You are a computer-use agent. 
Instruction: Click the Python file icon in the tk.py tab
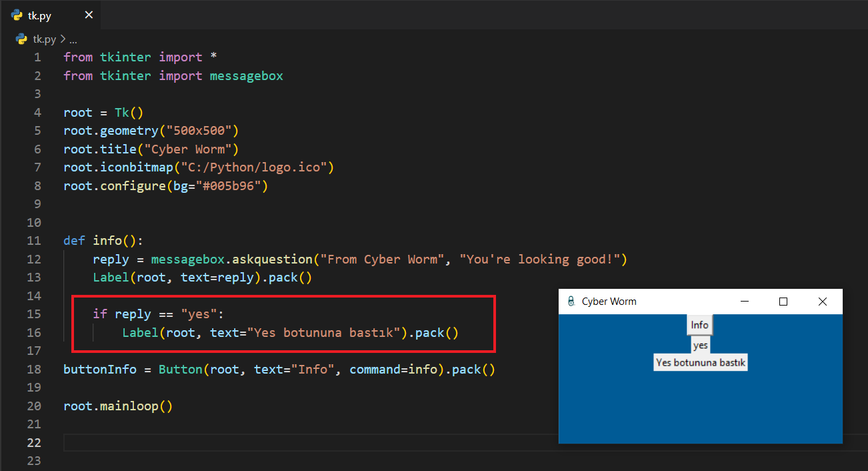[17, 15]
